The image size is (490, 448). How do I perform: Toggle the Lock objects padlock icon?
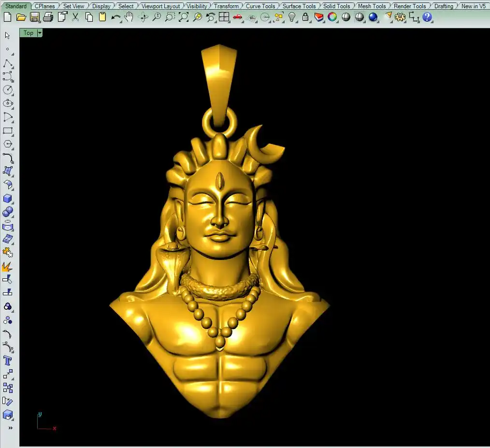[305, 17]
